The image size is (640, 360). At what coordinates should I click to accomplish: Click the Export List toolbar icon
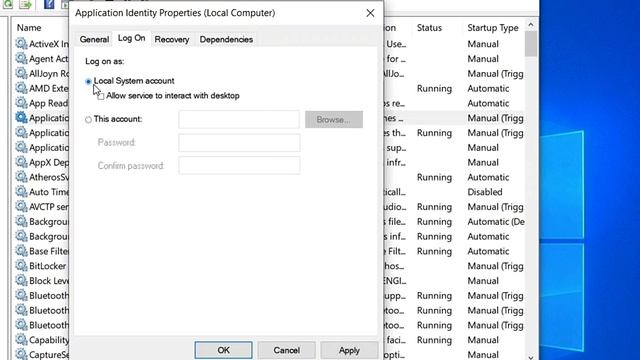[x=25, y=4]
